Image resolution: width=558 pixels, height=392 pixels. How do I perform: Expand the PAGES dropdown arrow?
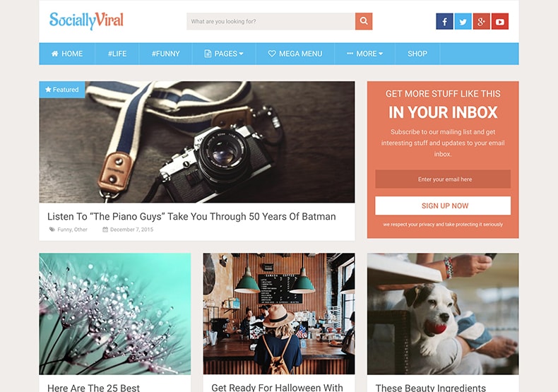[x=242, y=54]
